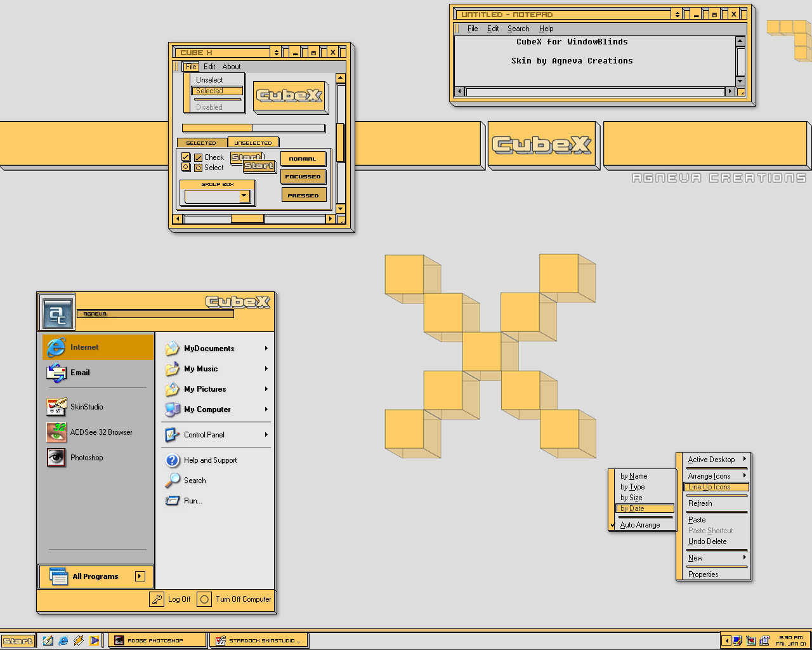Toggle the Check checkbox in Cube X

199,157
